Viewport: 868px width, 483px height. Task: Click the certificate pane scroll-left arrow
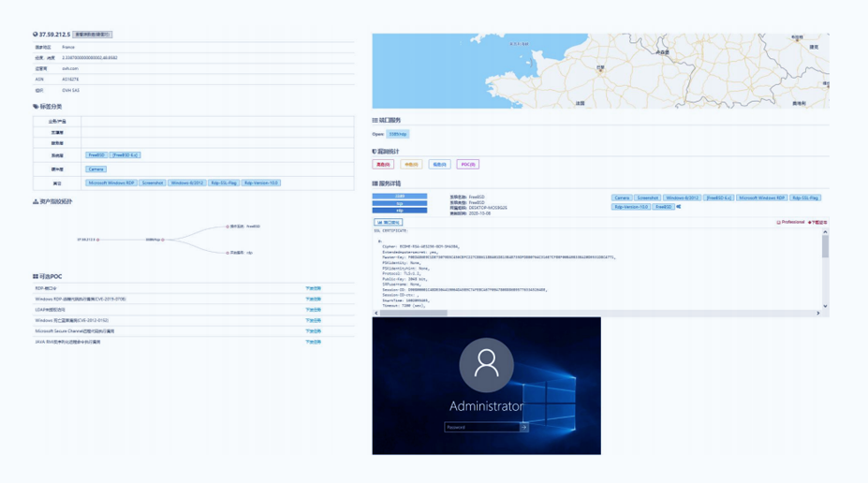point(376,314)
